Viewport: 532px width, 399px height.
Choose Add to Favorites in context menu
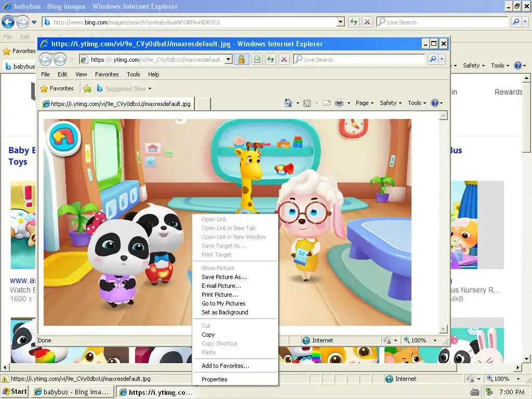235,366
